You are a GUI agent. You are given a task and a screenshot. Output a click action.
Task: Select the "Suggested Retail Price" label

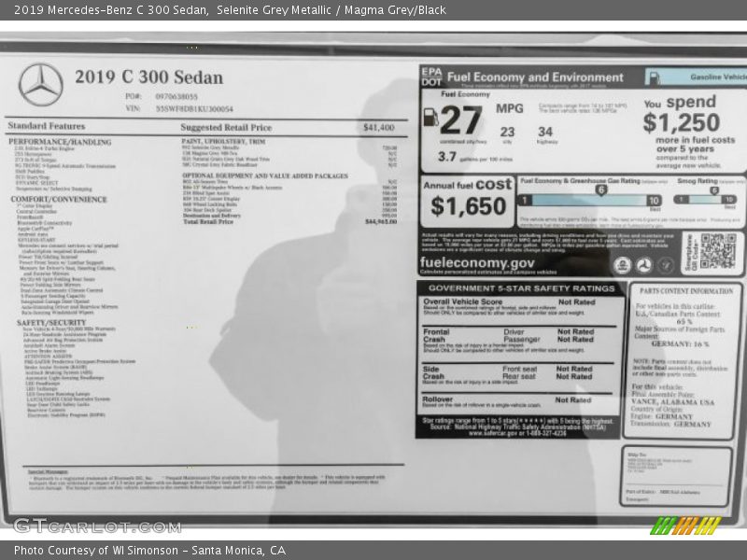tap(226, 128)
